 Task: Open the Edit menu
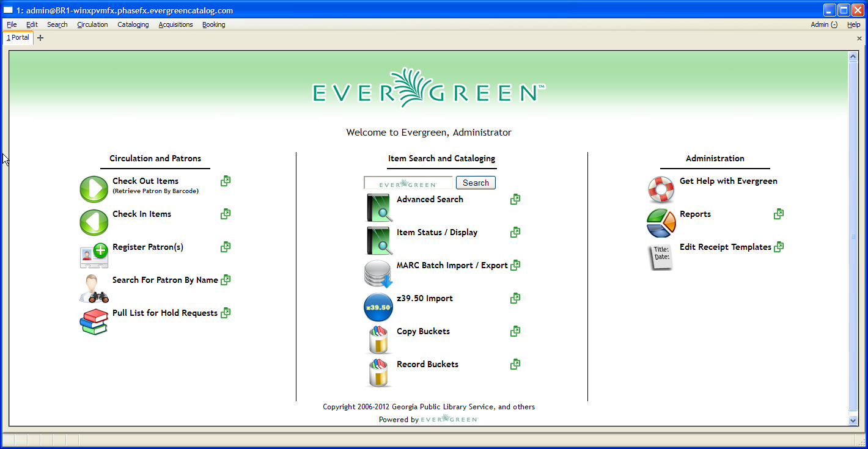click(32, 24)
